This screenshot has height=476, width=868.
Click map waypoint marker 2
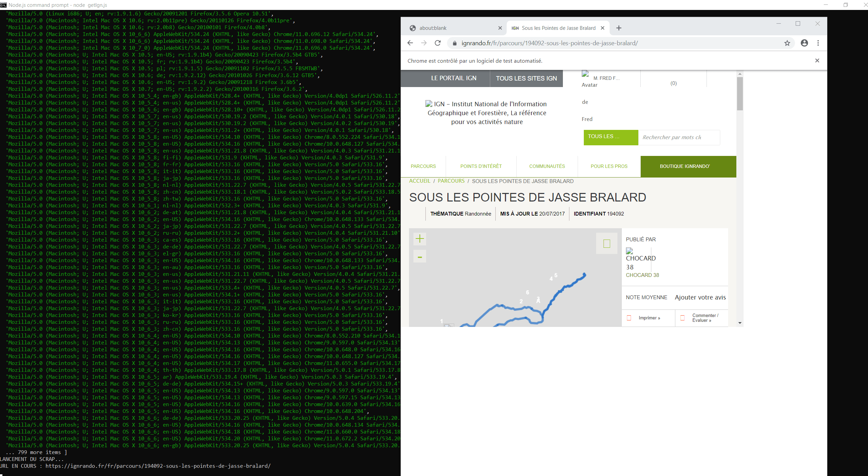(521, 301)
